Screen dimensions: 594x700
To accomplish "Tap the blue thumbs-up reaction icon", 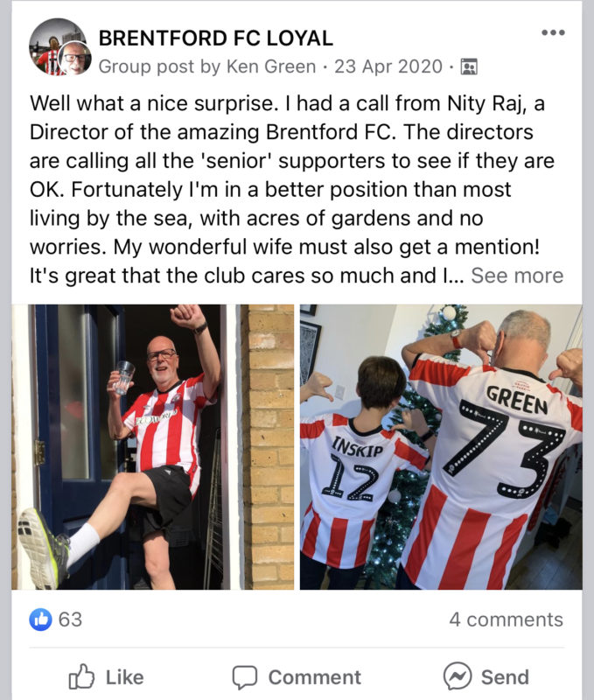I will click(x=40, y=619).
